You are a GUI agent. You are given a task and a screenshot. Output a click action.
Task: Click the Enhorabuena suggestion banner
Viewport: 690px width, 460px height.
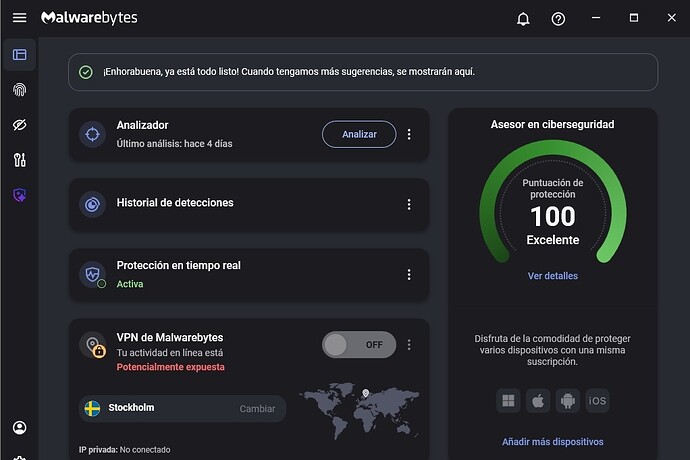(x=363, y=72)
